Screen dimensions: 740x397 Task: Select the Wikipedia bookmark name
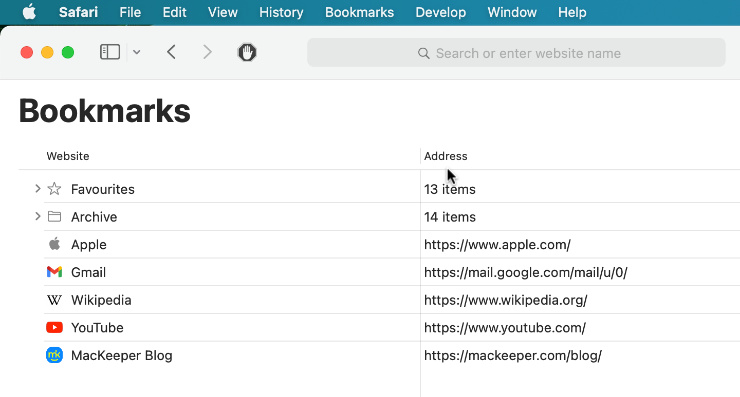[x=101, y=300]
